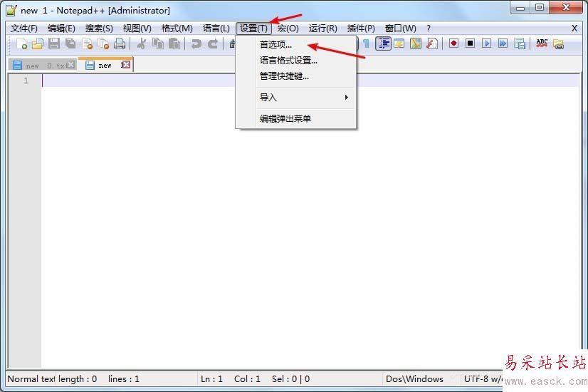Open the 语言(L) menu
Screen dimensions: 588x392
tap(216, 29)
